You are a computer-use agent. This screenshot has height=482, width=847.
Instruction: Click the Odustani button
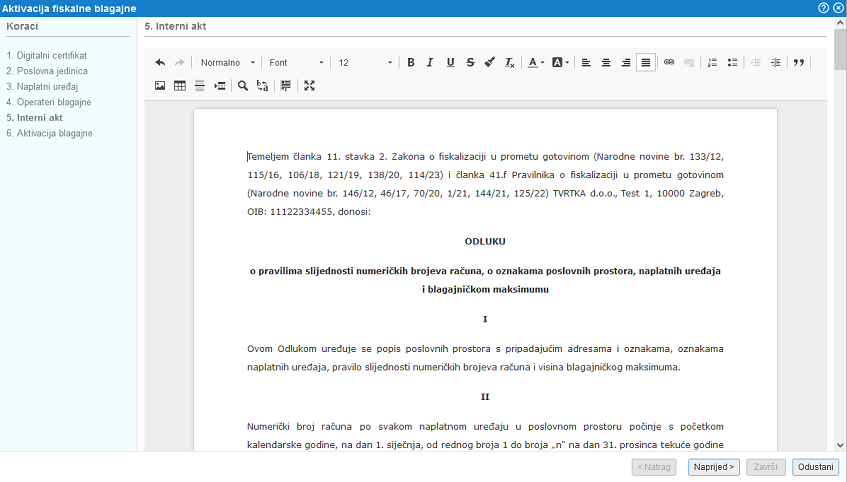click(816, 467)
